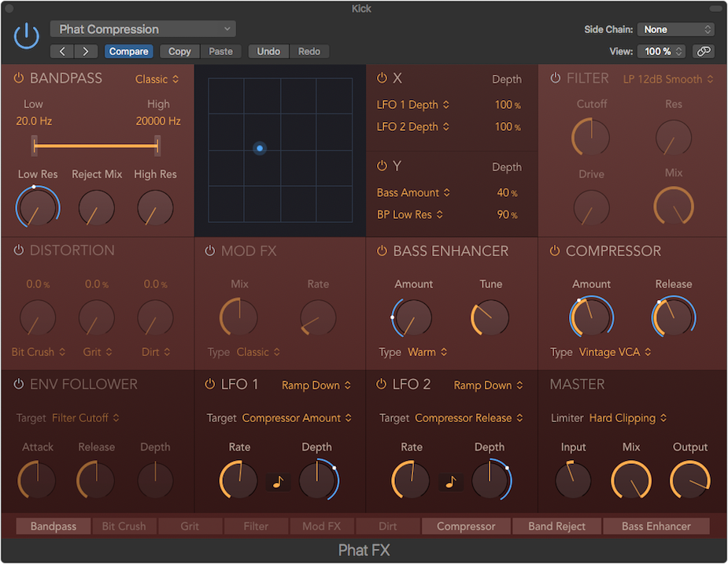
Task: Click the Bass Amount 40% depth value
Action: click(507, 192)
